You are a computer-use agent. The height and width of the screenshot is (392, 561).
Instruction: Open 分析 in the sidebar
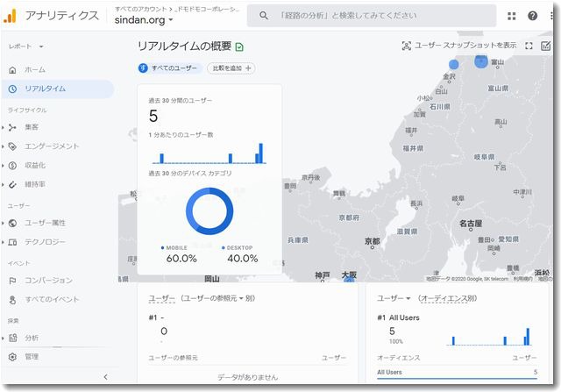[32, 338]
